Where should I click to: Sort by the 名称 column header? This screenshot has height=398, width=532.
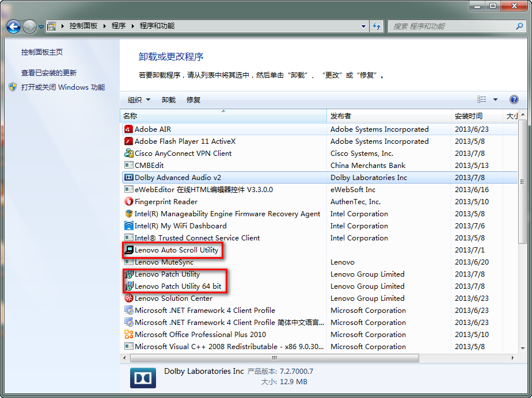pyautogui.click(x=223, y=116)
